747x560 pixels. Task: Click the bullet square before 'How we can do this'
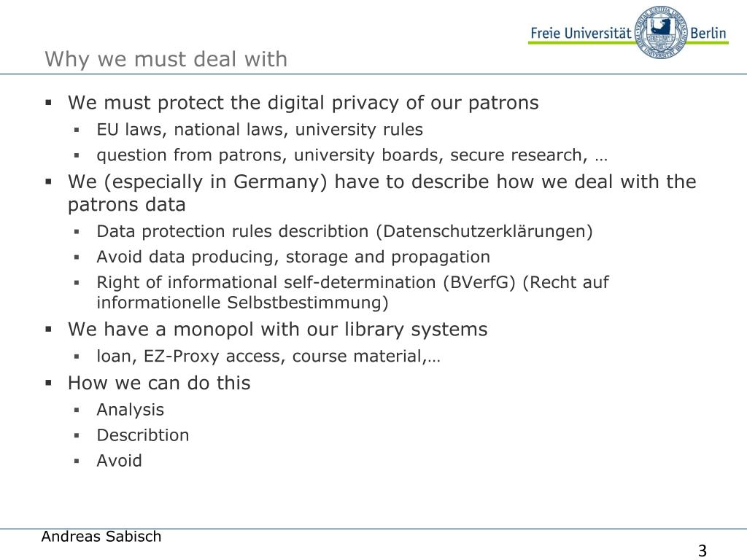(48, 382)
